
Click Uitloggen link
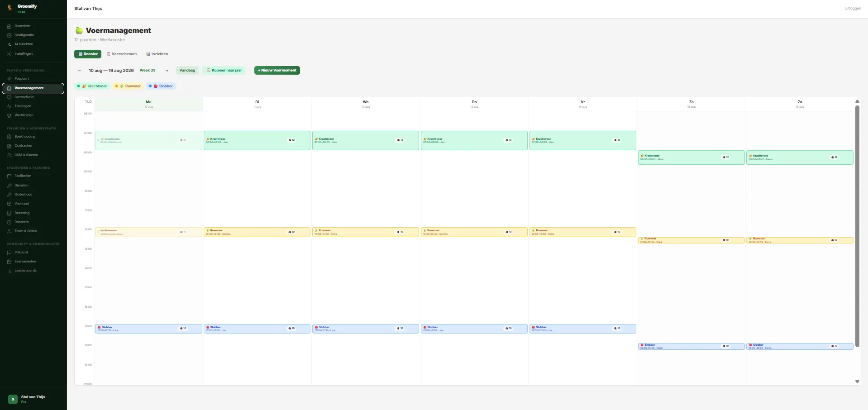tap(853, 8)
